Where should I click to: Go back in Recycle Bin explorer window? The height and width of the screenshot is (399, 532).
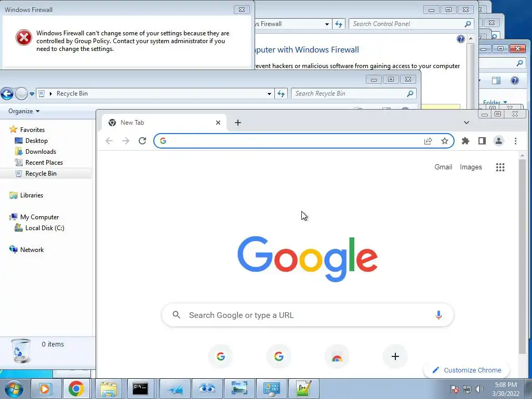tap(7, 94)
